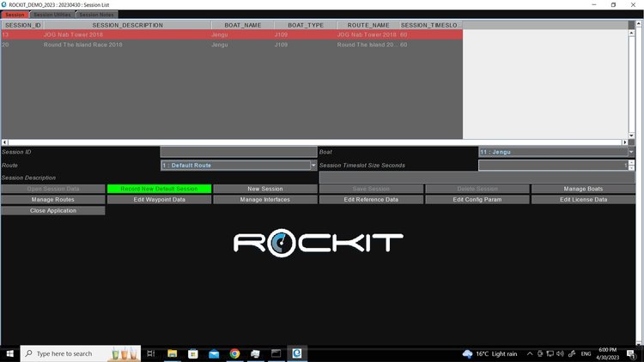Click the ENG language indicator
This screenshot has height=362, width=644.
pos(586,353)
